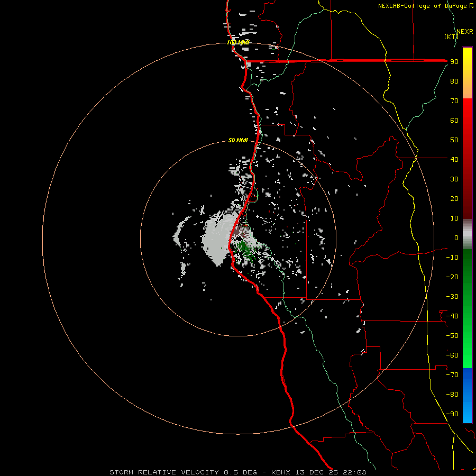476x476 pixels.
Task: Click the STORM RELATIVE VELOCITY product title
Action: coord(164,472)
